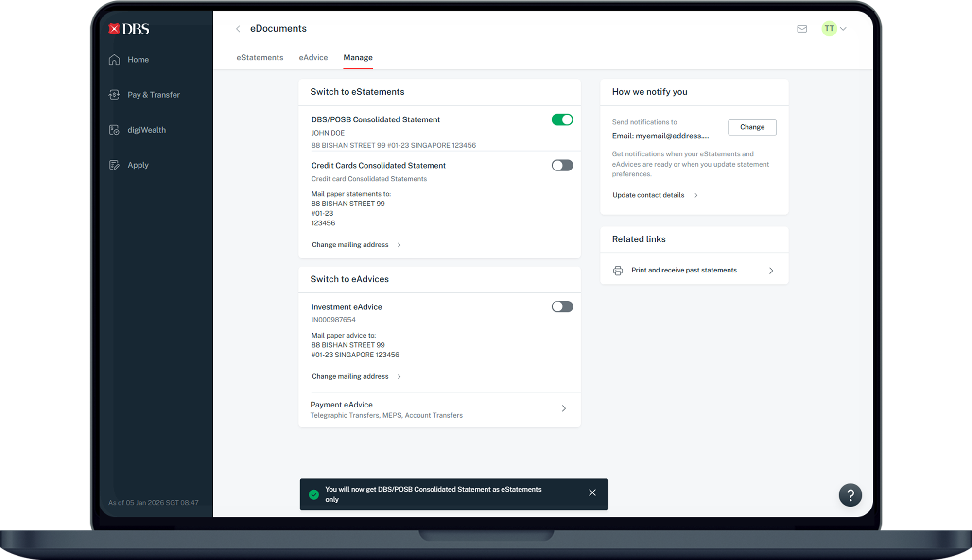This screenshot has height=560, width=972.
Task: Open the mail inbox envelope icon
Action: tap(802, 29)
